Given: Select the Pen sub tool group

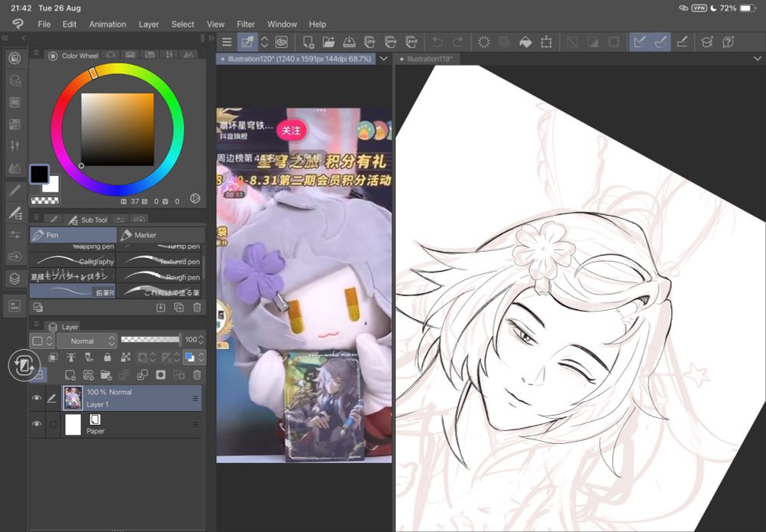Looking at the screenshot, I should [74, 235].
